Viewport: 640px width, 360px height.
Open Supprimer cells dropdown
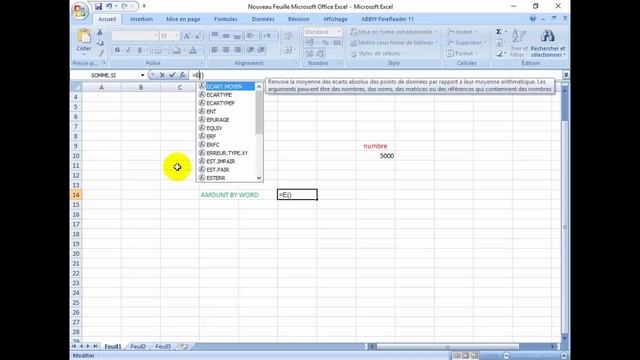[466, 42]
